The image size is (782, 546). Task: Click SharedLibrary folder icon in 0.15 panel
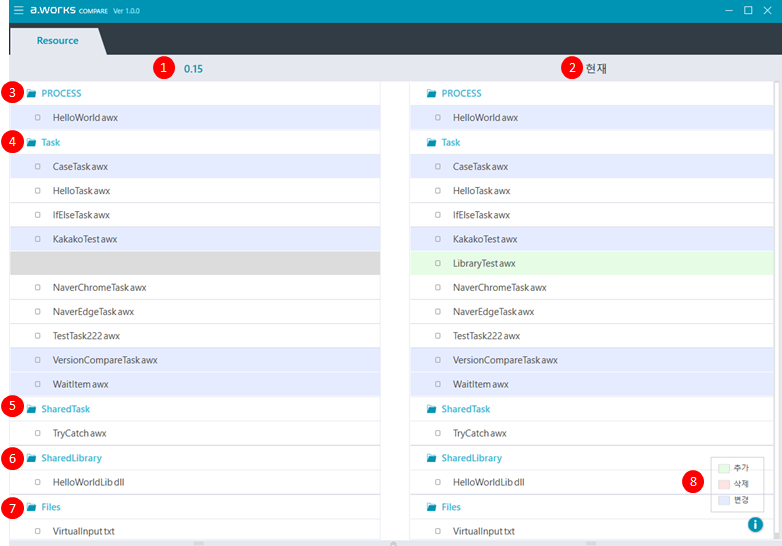[x=32, y=458]
